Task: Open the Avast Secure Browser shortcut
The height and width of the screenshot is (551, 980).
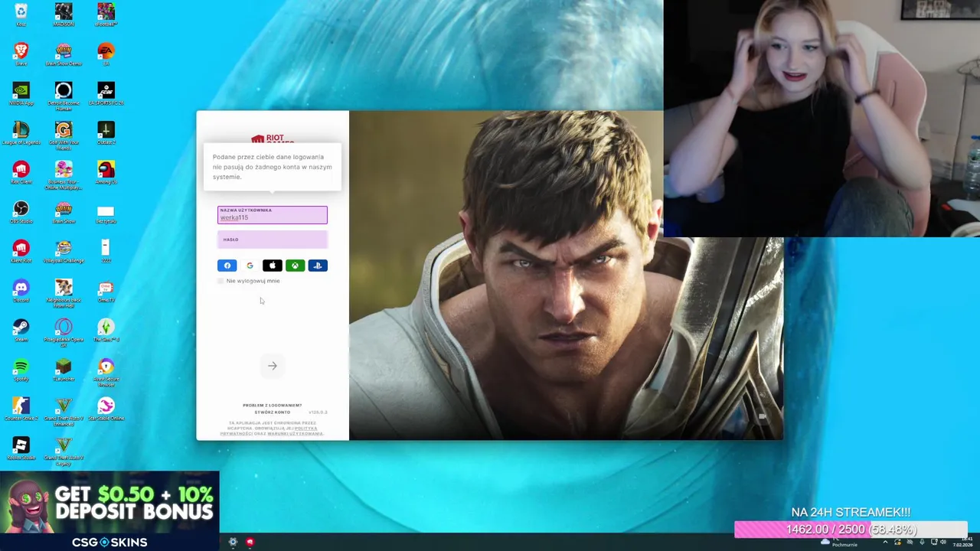Action: (x=106, y=372)
